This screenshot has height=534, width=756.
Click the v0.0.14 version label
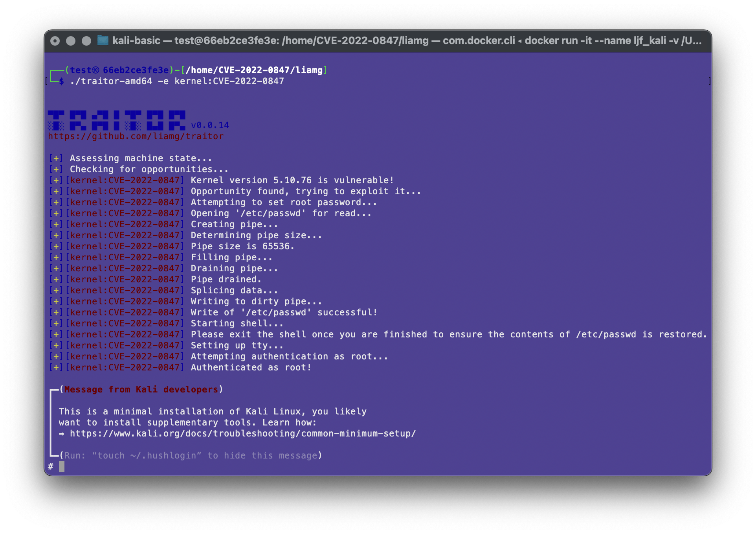tap(209, 125)
